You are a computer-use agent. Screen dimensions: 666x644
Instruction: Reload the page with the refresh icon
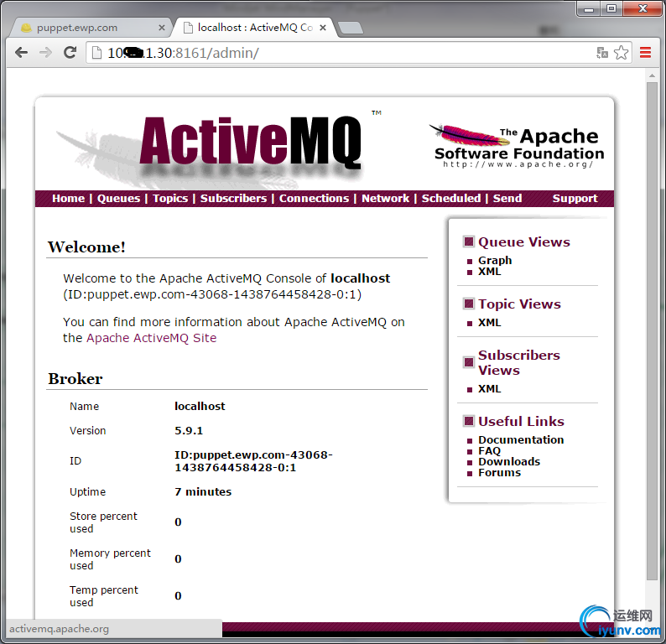[70, 53]
